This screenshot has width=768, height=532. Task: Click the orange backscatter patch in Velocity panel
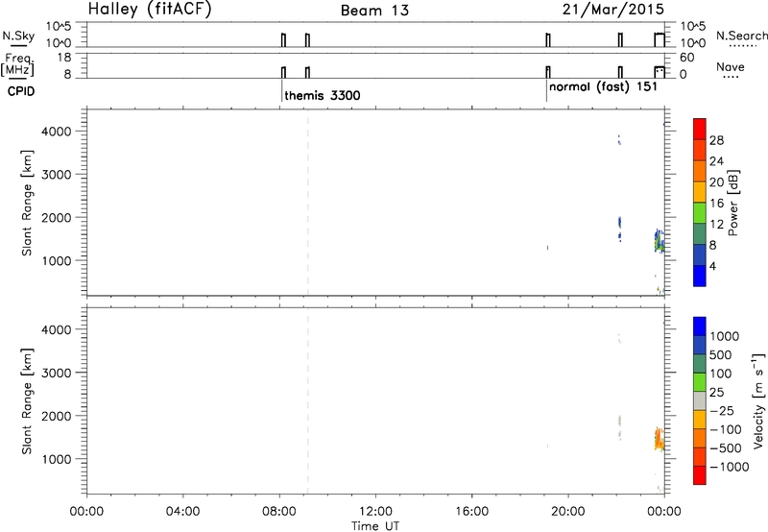(x=660, y=439)
